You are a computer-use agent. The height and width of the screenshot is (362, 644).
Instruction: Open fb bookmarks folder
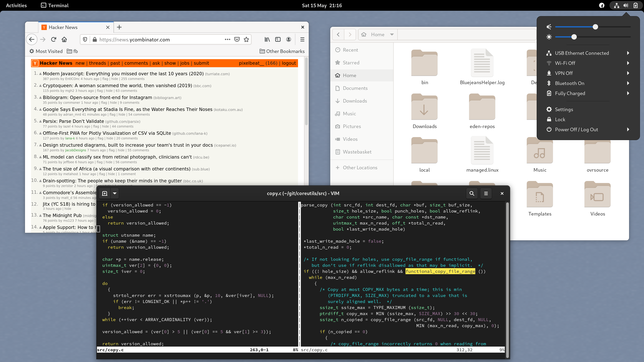[72, 51]
